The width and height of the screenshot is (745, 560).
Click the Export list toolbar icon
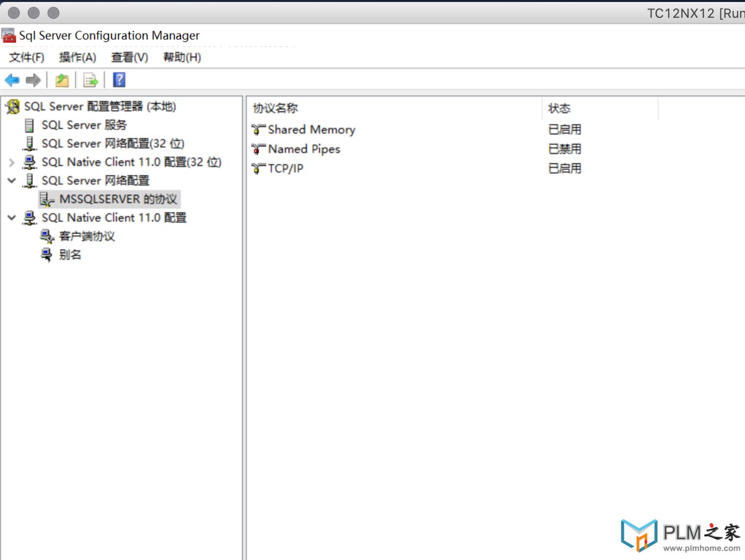coord(91,80)
